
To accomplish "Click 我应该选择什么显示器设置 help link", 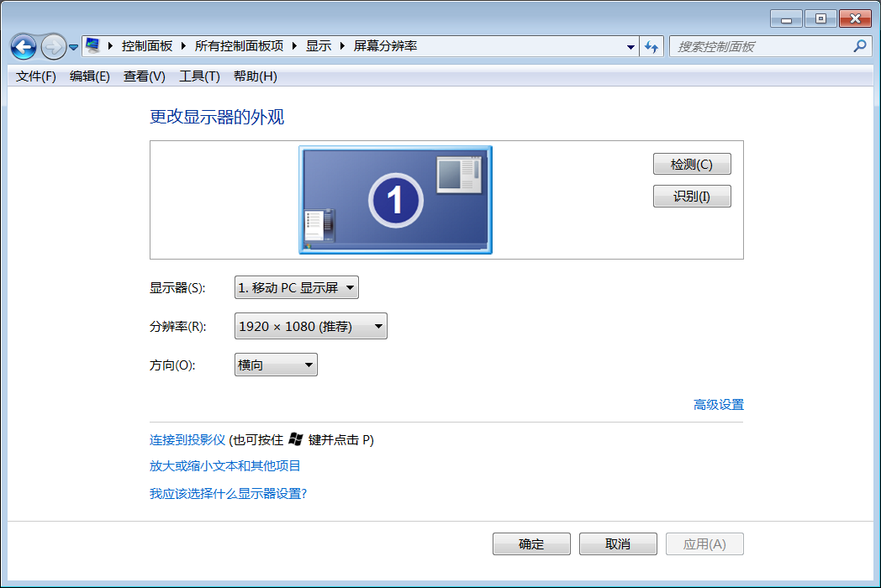I will click(229, 495).
